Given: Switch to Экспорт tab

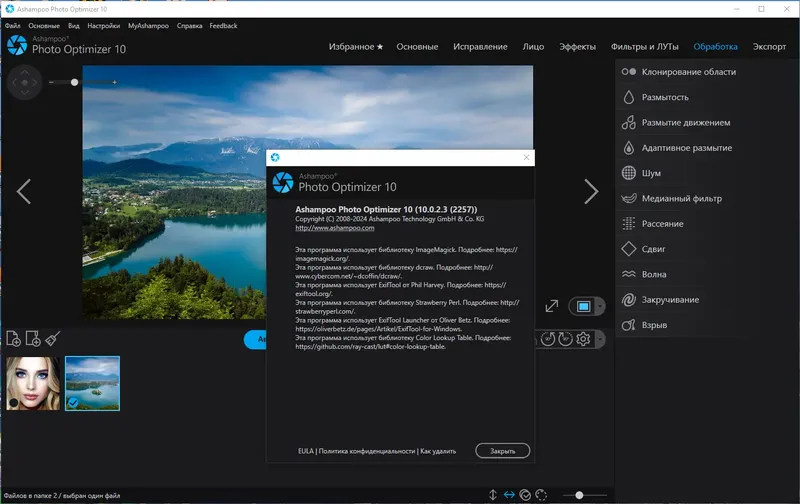Looking at the screenshot, I should (x=769, y=46).
